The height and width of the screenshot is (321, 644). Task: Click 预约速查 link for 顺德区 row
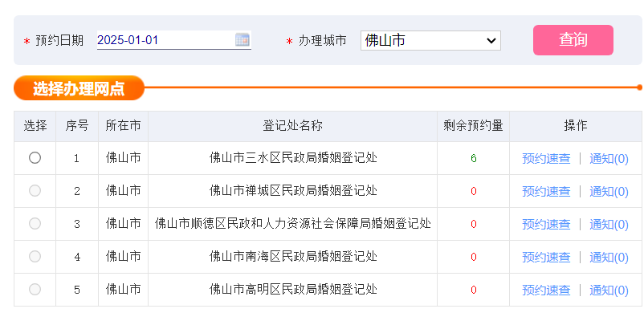tap(546, 224)
